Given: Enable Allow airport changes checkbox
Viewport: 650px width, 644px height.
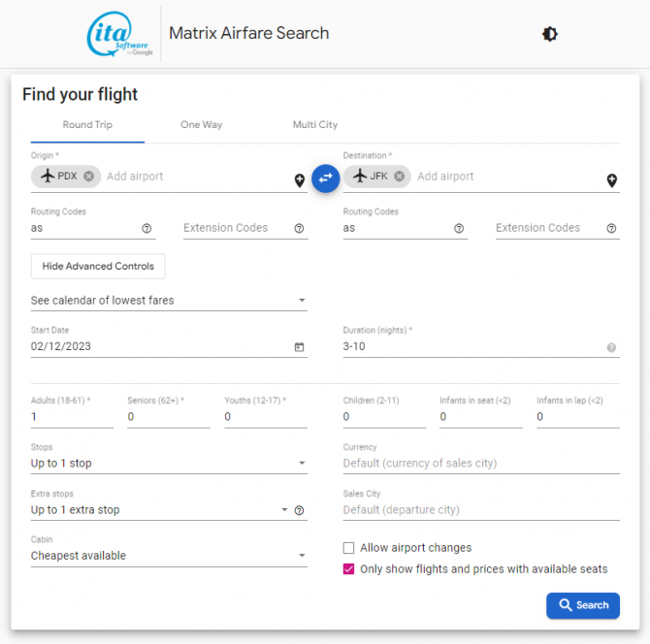Looking at the screenshot, I should click(348, 548).
